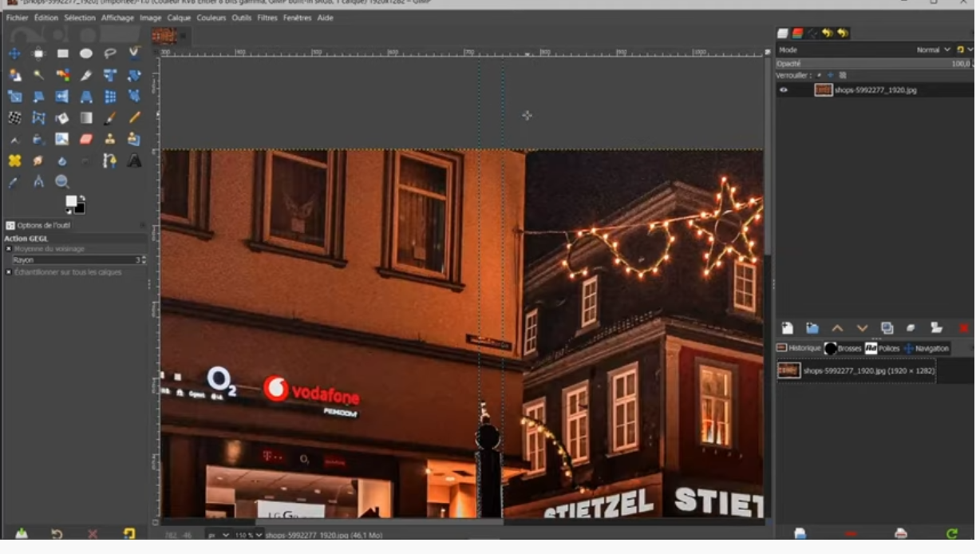Create a new layer group

(x=812, y=328)
